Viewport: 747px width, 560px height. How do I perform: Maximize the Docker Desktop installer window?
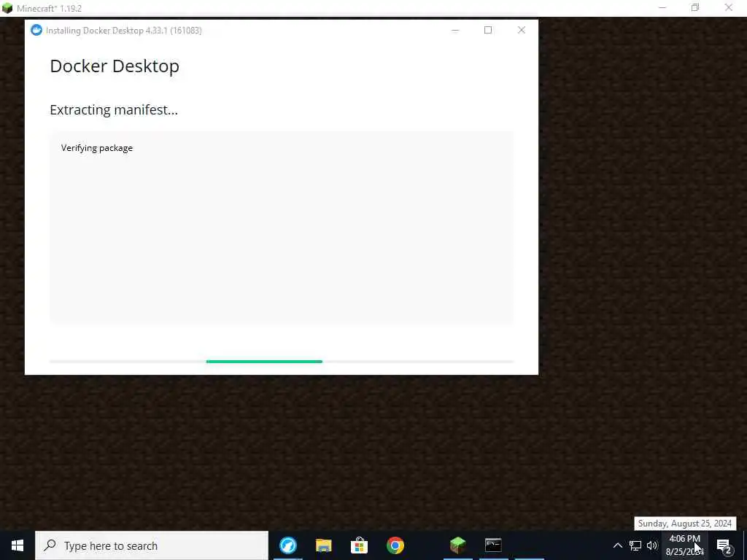488,30
